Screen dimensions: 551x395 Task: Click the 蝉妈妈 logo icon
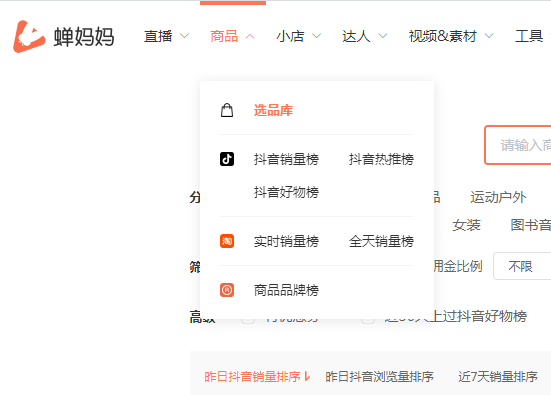[x=29, y=37]
